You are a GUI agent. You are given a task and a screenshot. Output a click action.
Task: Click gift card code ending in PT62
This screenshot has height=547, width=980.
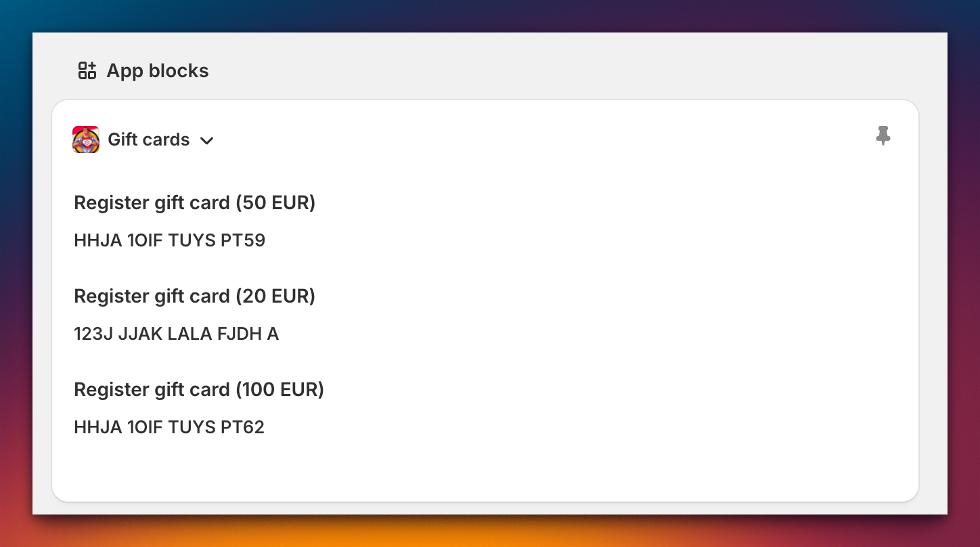[x=169, y=427]
